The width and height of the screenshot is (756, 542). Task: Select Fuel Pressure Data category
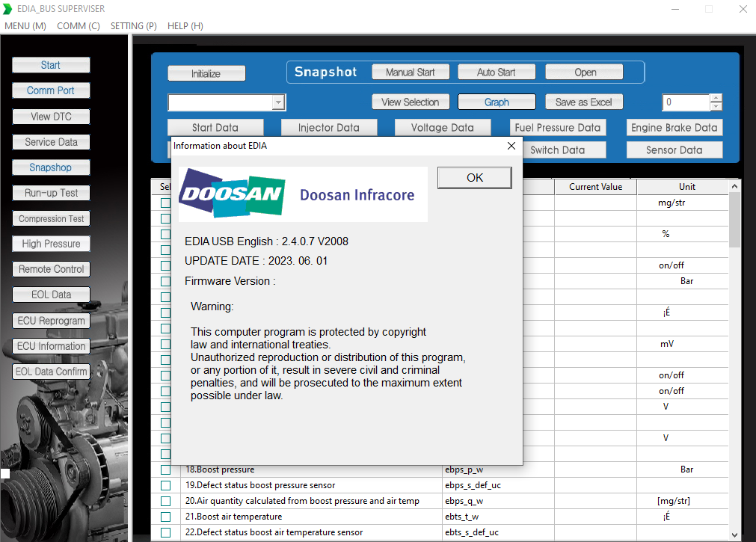557,128
